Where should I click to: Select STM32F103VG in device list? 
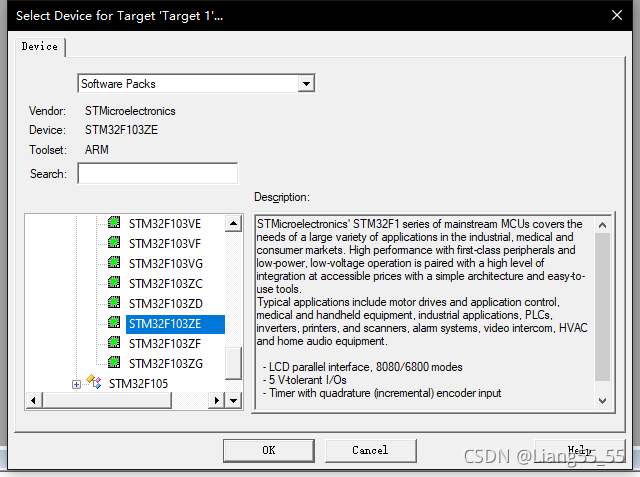pyautogui.click(x=166, y=264)
